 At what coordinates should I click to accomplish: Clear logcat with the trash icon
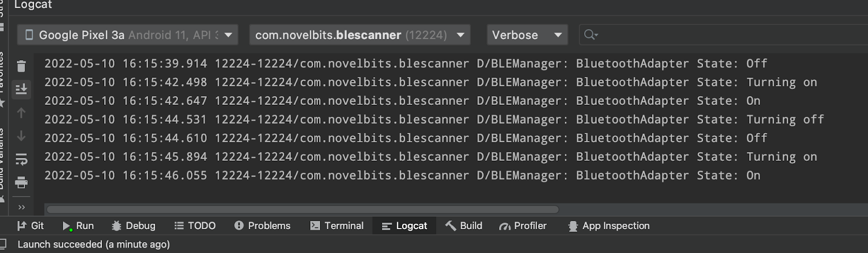click(x=21, y=66)
